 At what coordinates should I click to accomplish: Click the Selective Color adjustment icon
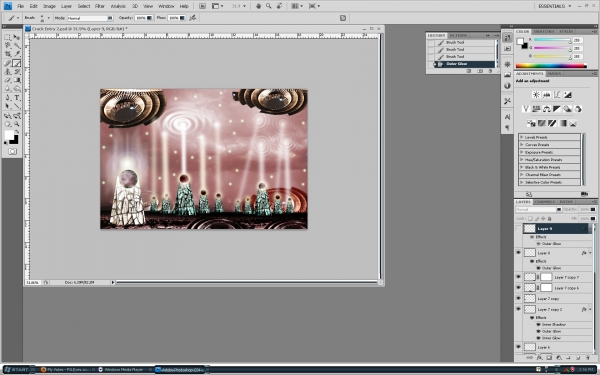573,123
